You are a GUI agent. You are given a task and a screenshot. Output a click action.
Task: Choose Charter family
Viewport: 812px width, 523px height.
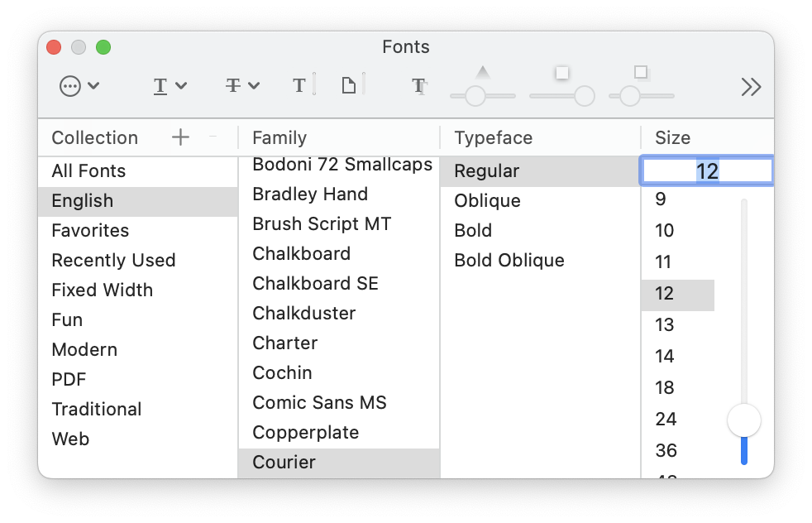coord(339,343)
